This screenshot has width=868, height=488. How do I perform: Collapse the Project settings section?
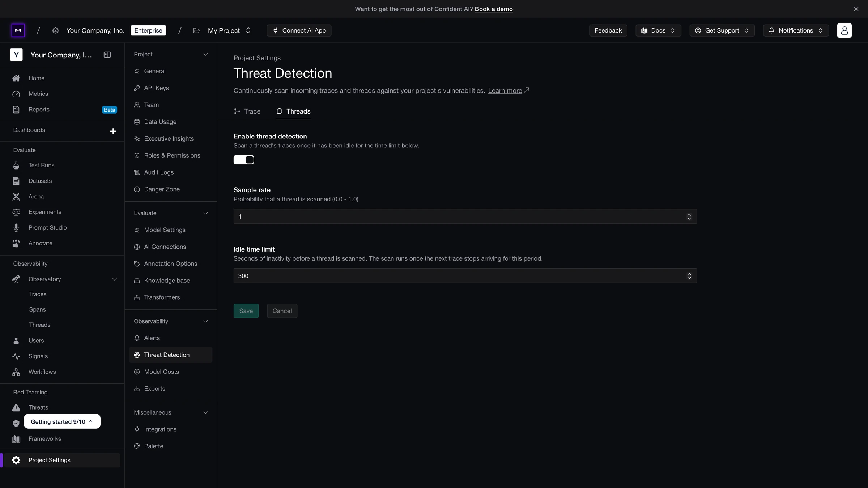click(205, 55)
